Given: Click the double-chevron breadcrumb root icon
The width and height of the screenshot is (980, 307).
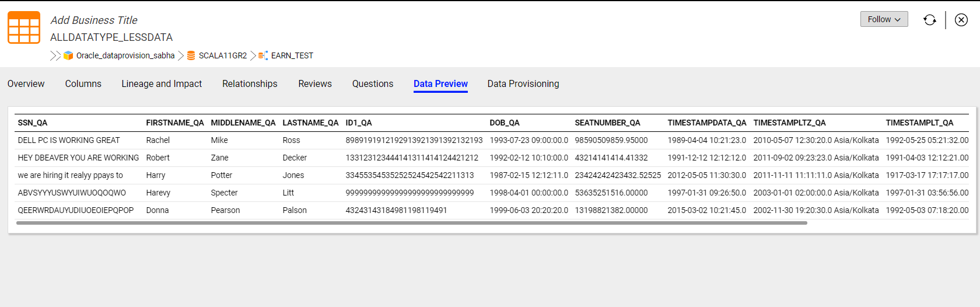Looking at the screenshot, I should [55, 55].
